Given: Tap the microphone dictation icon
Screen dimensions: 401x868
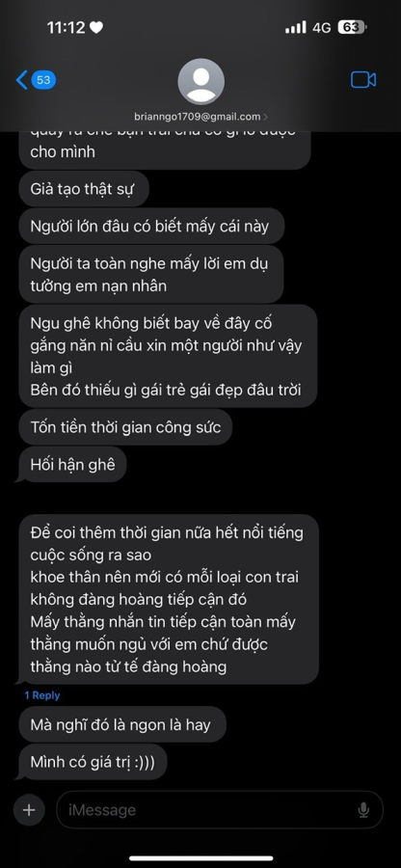Looking at the screenshot, I should [x=363, y=810].
